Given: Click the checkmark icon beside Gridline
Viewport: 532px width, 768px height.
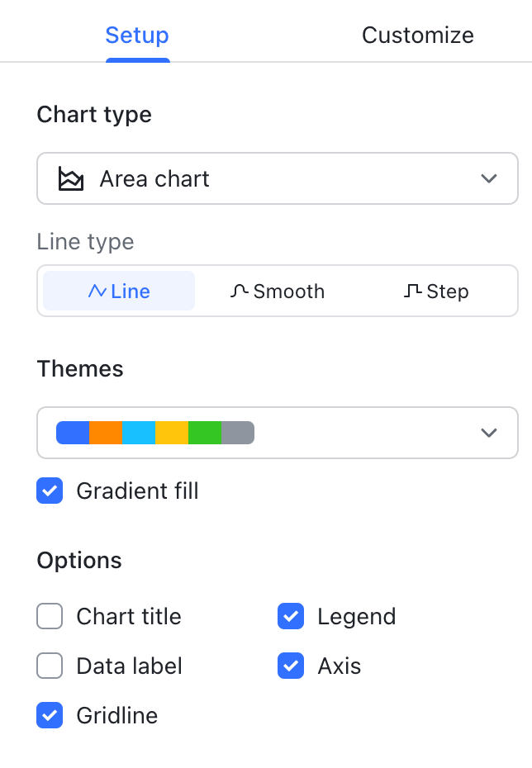Looking at the screenshot, I should (x=50, y=715).
